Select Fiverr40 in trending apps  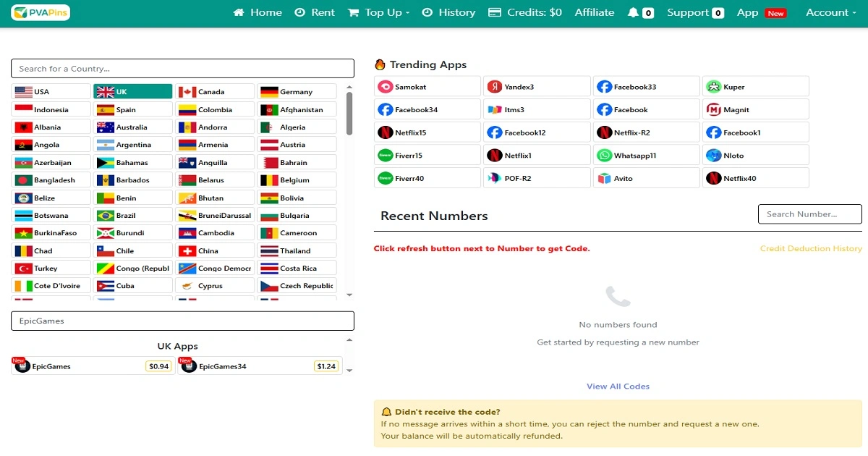pos(427,178)
